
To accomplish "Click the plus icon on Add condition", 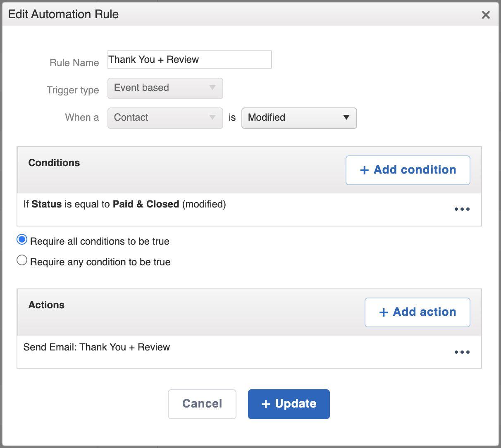I will [x=364, y=170].
